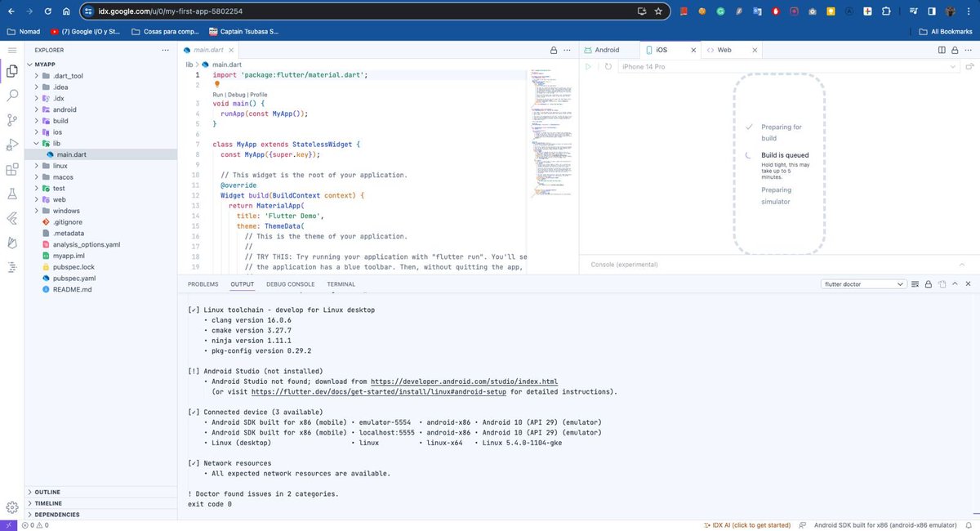Open Explorer's three-dots more actions

[166, 50]
